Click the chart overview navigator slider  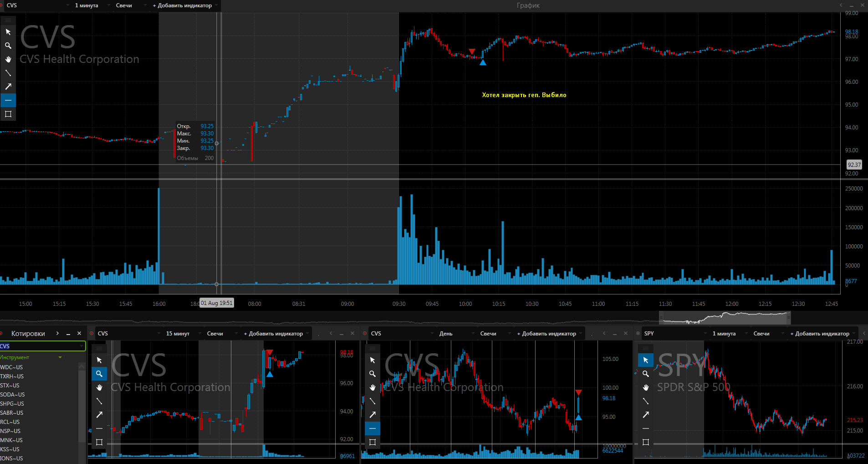pyautogui.click(x=725, y=318)
